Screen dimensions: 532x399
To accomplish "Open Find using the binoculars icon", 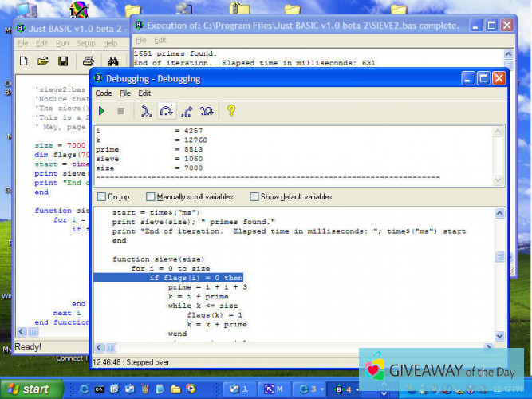I will coord(112,61).
